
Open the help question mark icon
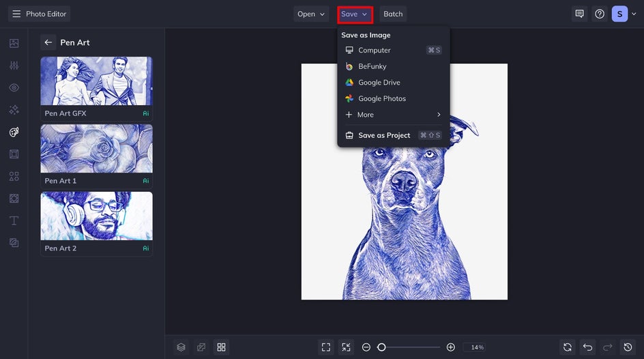coord(600,14)
